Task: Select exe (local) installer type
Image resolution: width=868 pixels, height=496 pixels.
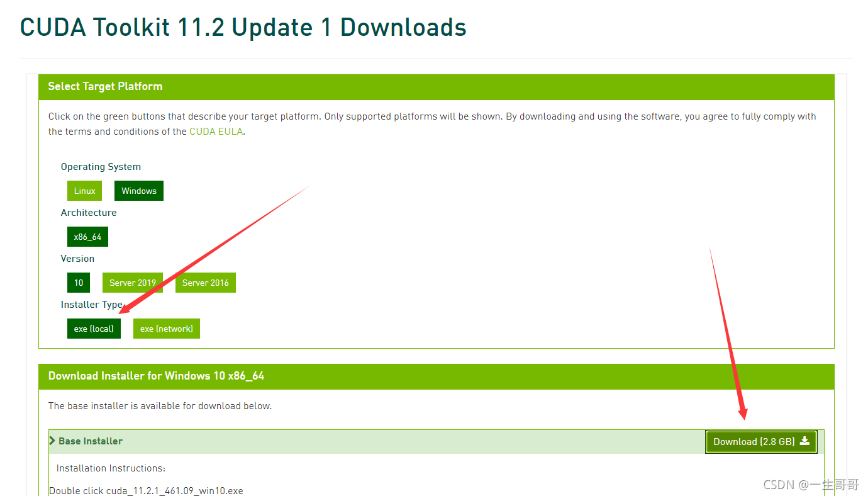Action: point(94,329)
